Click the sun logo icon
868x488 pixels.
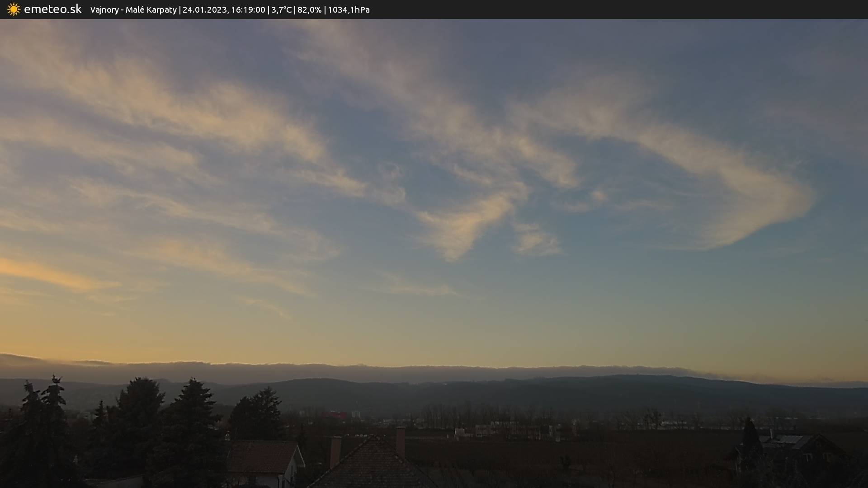click(14, 9)
